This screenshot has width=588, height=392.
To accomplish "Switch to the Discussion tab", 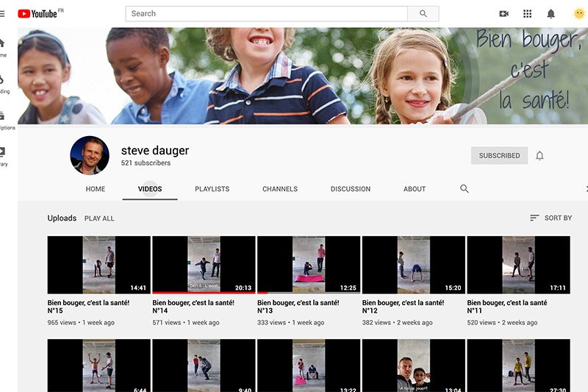I will click(351, 189).
